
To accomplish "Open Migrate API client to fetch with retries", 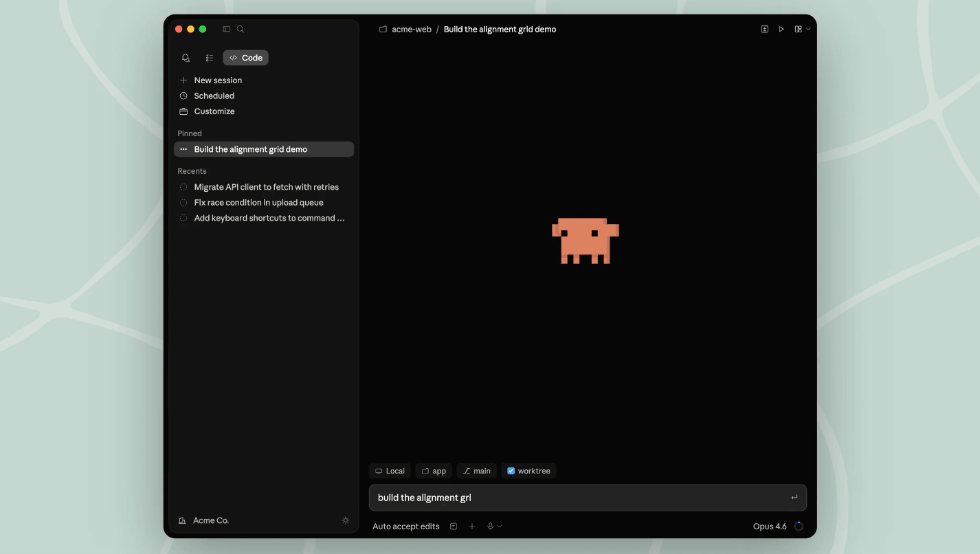I will (x=264, y=187).
